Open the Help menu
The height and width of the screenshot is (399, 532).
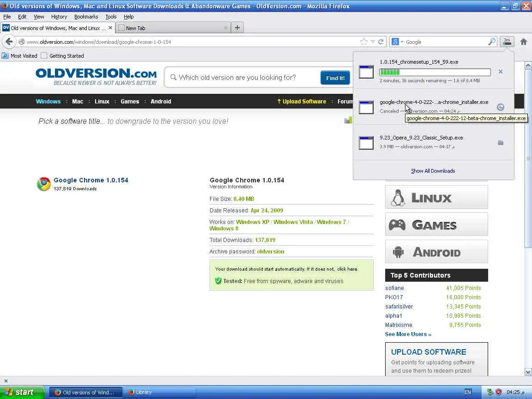128,17
